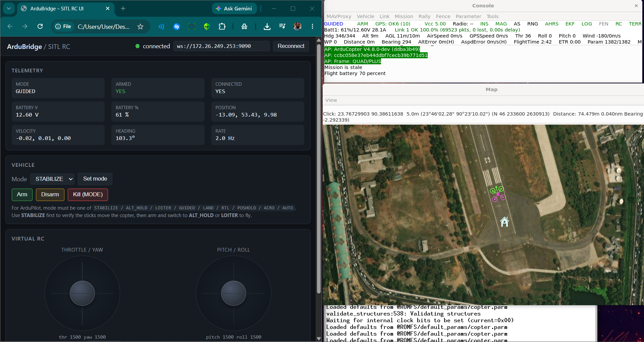644x342 pixels.
Task: Click the GPS: OK6 (10) status
Action: point(393,24)
